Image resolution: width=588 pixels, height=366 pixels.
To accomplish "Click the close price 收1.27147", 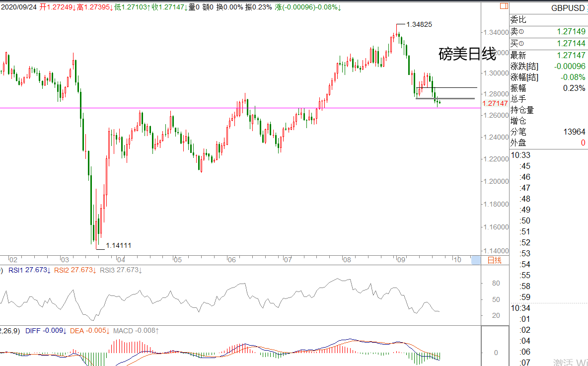I will click(169, 7).
